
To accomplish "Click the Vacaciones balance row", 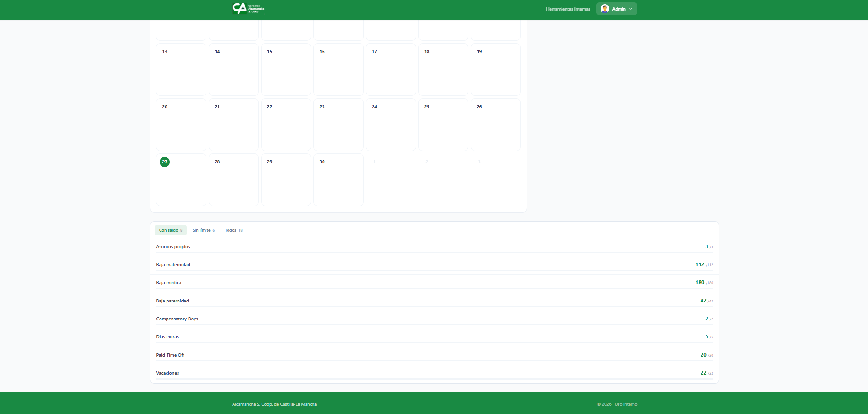I will click(434, 373).
